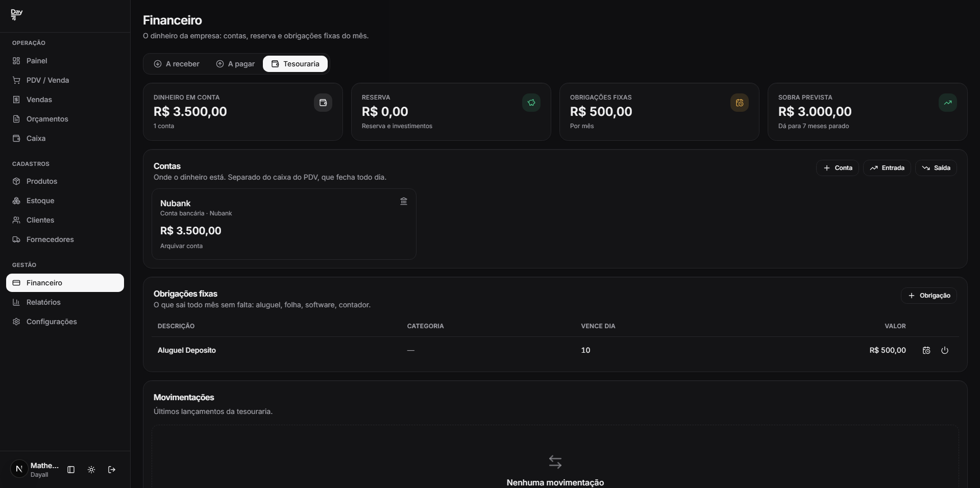This screenshot has height=488, width=980.
Task: Open Orçamentos from the sidebar
Action: coord(65,119)
